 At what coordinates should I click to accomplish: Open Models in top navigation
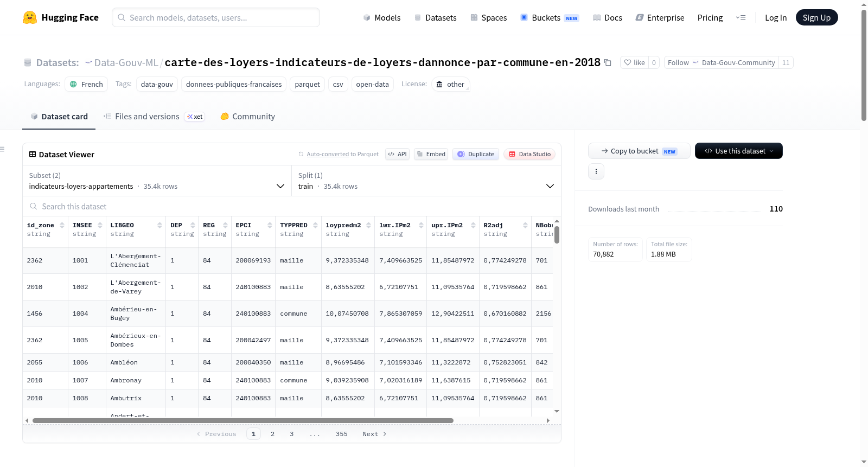pos(382,17)
